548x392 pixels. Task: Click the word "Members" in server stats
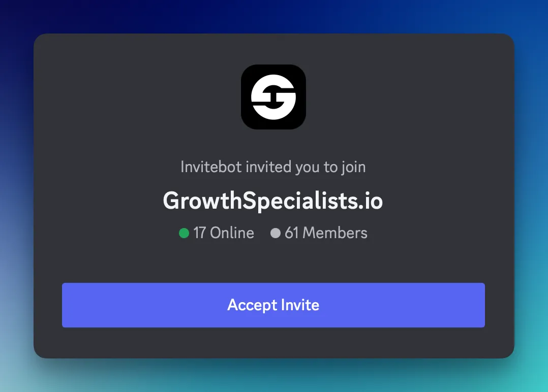[335, 233]
